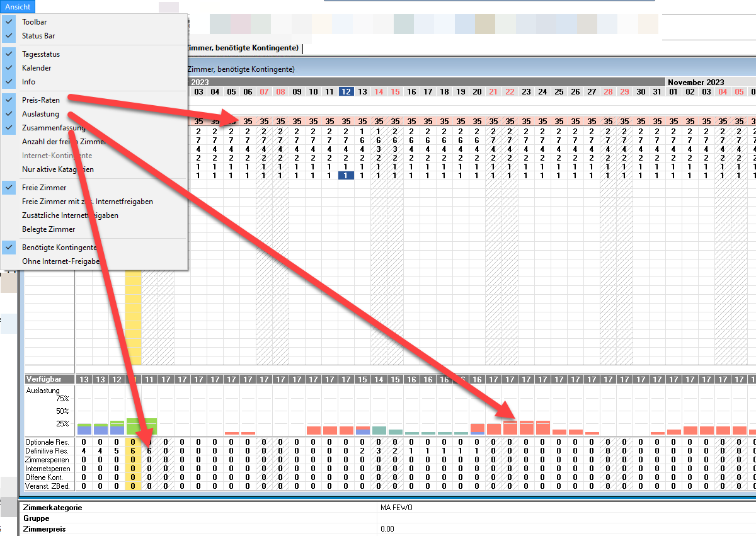Select the Optionale Res. row label
Viewport: 756px width, 536px height.
(x=47, y=442)
